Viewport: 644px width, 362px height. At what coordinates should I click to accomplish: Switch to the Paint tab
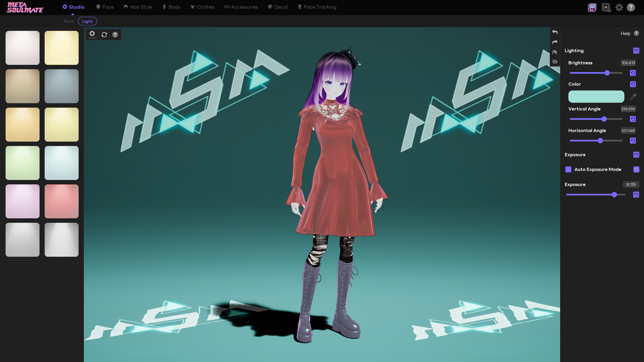(x=68, y=21)
